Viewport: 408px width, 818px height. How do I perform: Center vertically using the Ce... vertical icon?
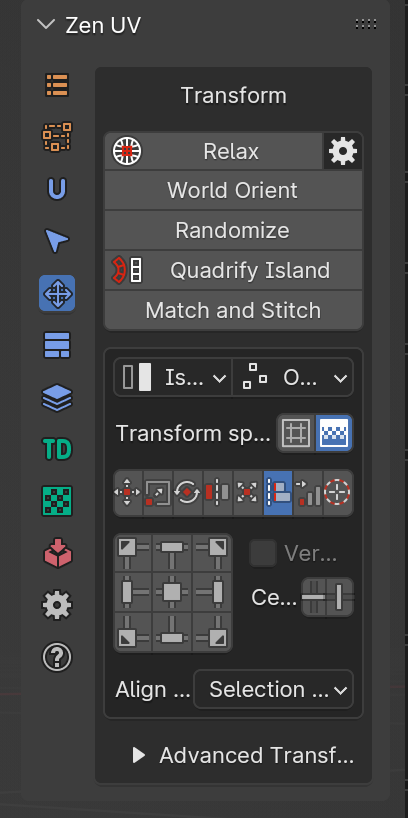point(340,597)
